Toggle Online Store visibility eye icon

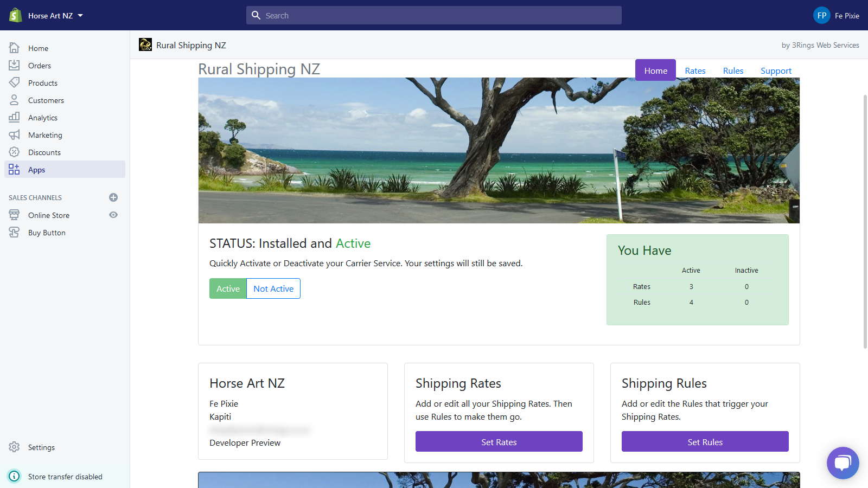113,215
